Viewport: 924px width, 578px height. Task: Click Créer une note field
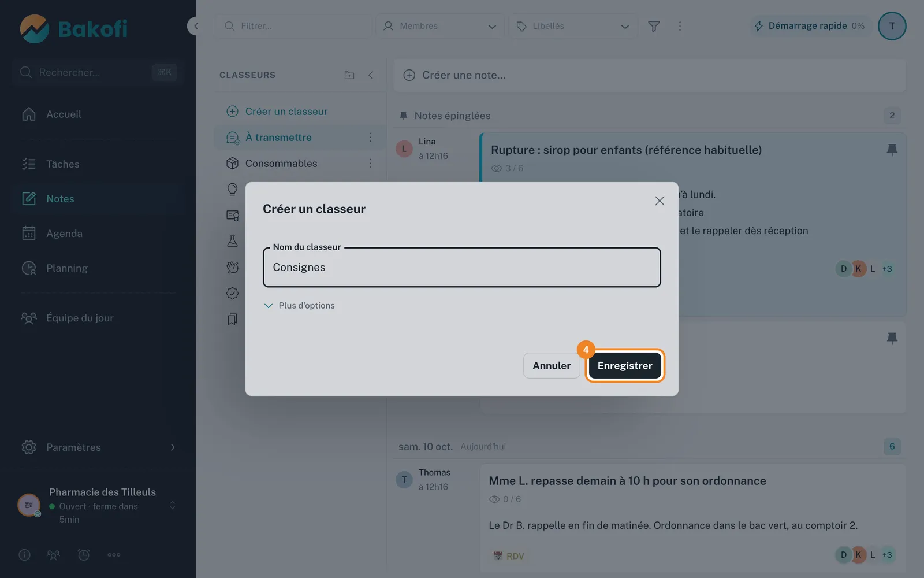pos(650,75)
